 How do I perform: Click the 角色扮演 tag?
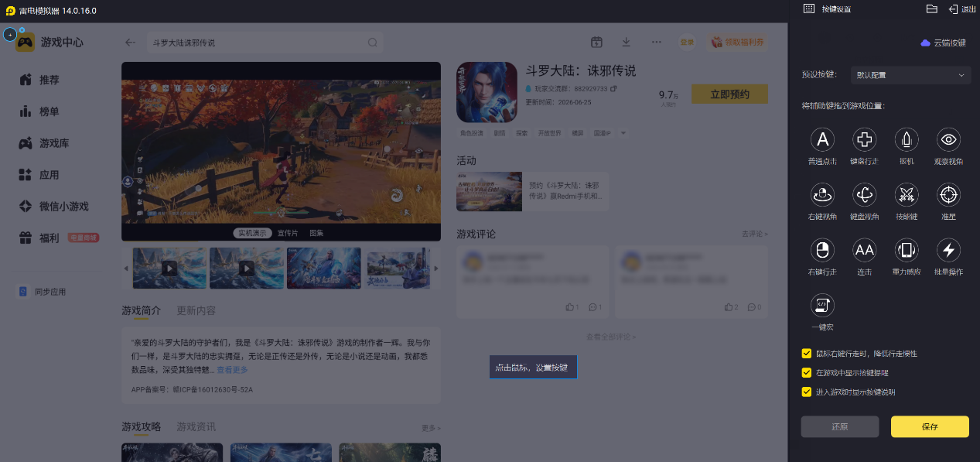(471, 133)
